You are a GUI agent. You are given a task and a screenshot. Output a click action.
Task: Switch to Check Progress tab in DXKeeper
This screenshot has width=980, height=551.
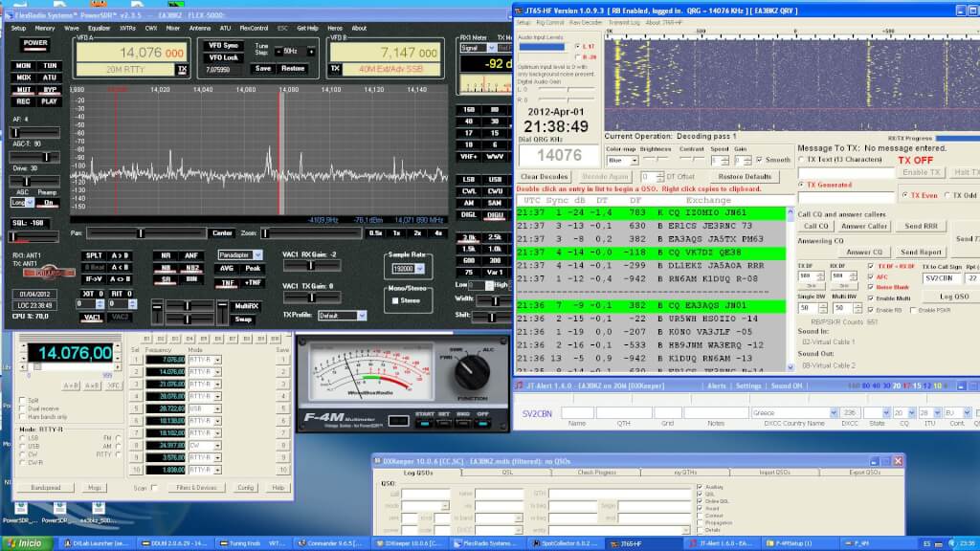tap(596, 473)
